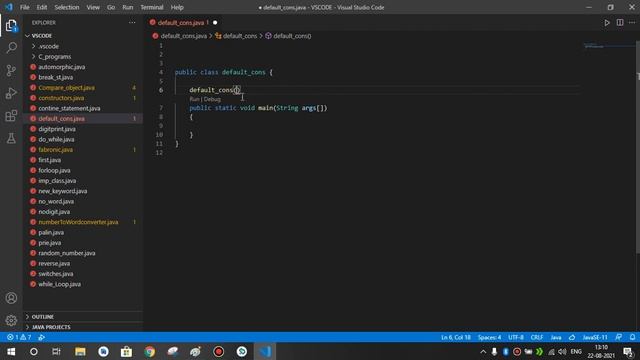Open notifications bell in status bar

(632, 338)
